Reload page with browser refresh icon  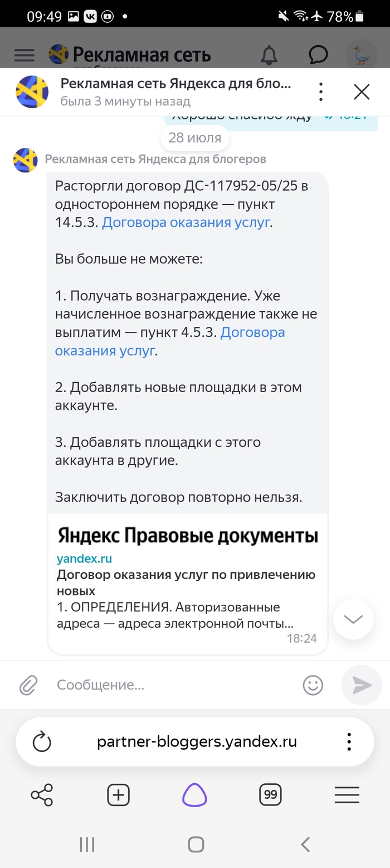coord(42,742)
